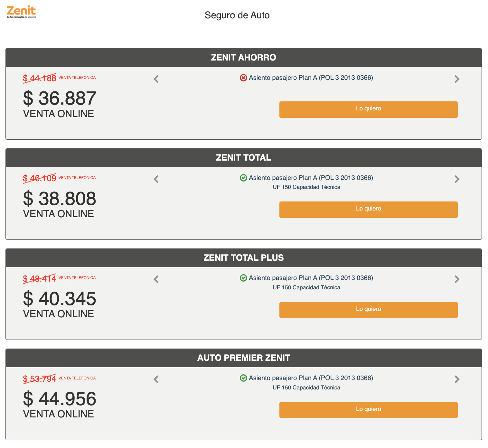
Task: Show previous coverage in Zenit Total card
Action: pyautogui.click(x=156, y=179)
